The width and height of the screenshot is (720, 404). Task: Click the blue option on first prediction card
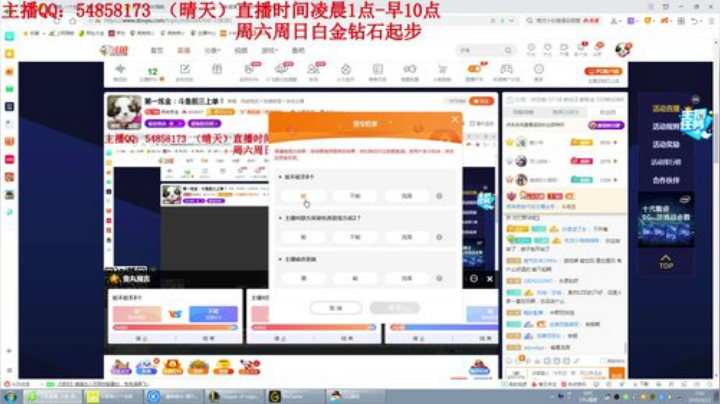coord(213,314)
